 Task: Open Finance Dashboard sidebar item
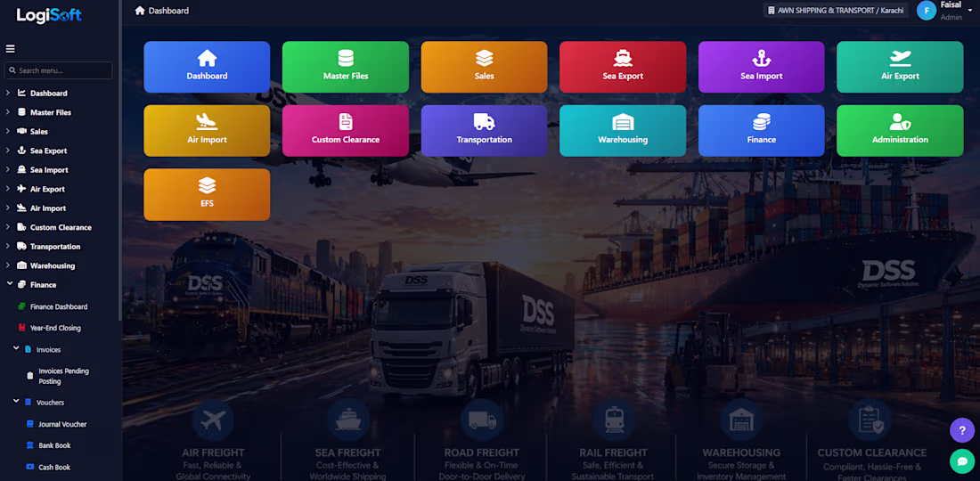click(x=59, y=306)
